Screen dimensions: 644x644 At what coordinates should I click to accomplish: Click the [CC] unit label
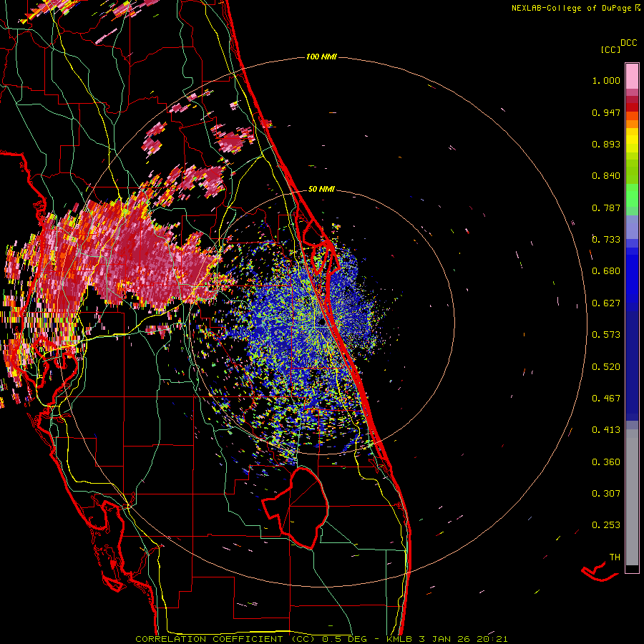pos(611,49)
